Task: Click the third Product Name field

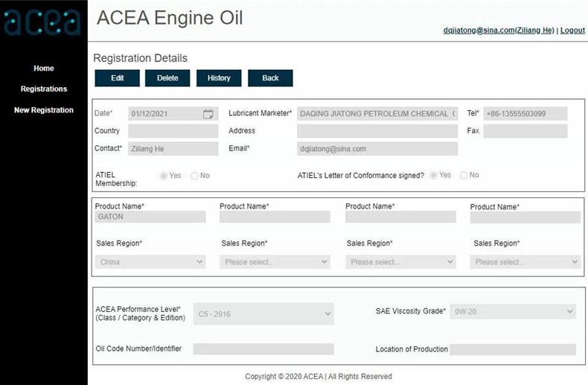Action: click(400, 217)
